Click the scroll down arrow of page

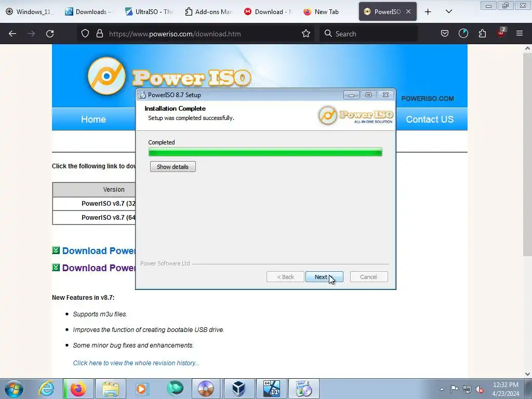point(527,374)
